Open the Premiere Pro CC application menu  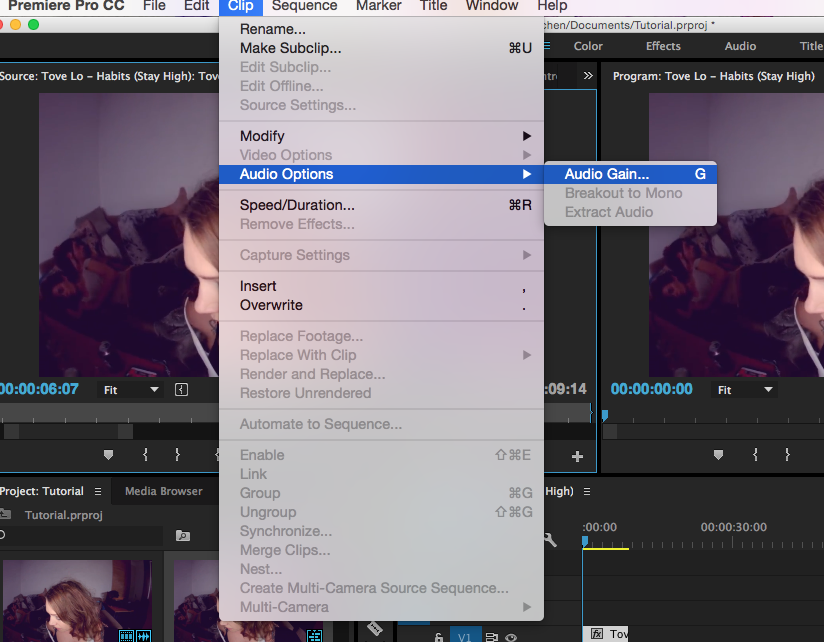click(x=66, y=6)
